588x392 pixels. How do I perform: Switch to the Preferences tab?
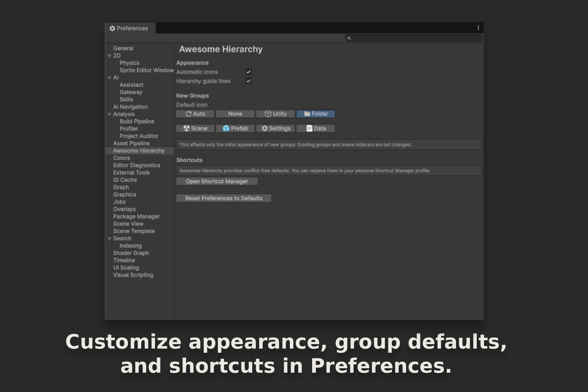coord(130,28)
